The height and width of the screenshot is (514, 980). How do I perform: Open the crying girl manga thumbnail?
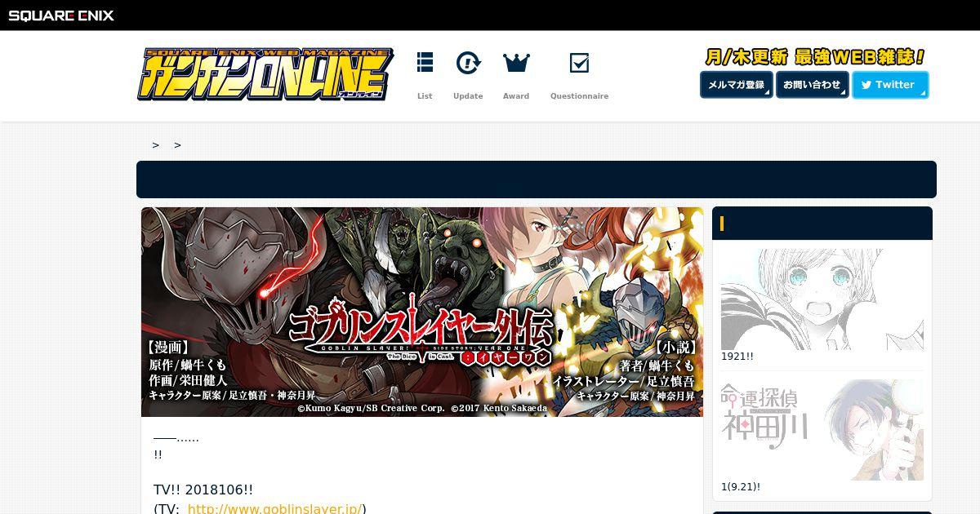point(822,299)
